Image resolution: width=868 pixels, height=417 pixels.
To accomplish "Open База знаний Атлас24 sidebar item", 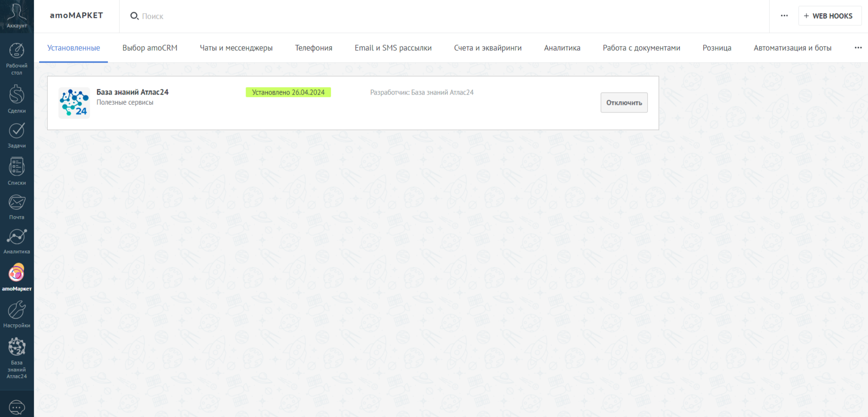I will (17, 358).
